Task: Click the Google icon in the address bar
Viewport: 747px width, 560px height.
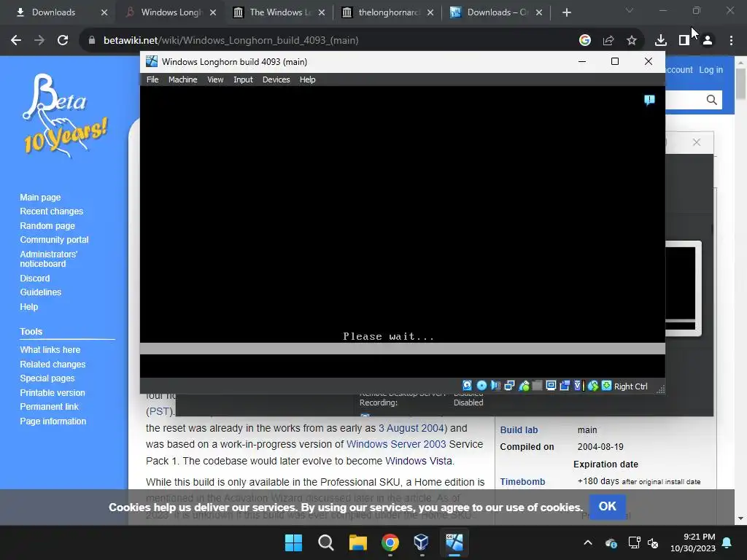Action: [585, 41]
